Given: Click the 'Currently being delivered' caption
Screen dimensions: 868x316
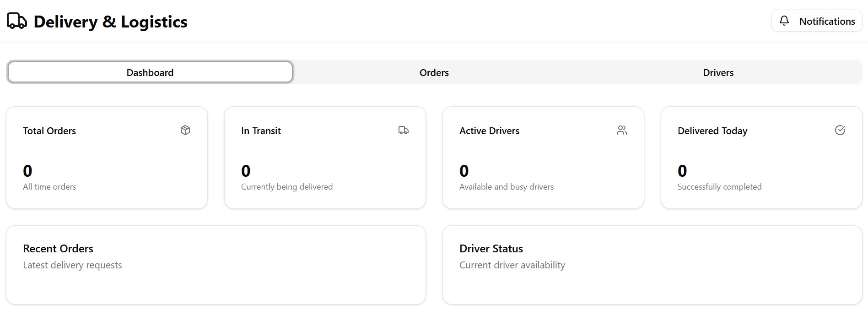Looking at the screenshot, I should [x=287, y=187].
